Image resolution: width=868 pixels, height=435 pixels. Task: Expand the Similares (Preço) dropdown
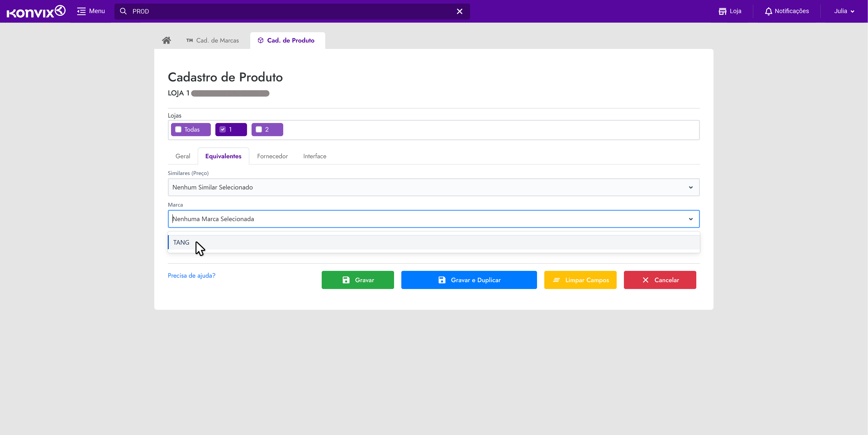[690, 187]
